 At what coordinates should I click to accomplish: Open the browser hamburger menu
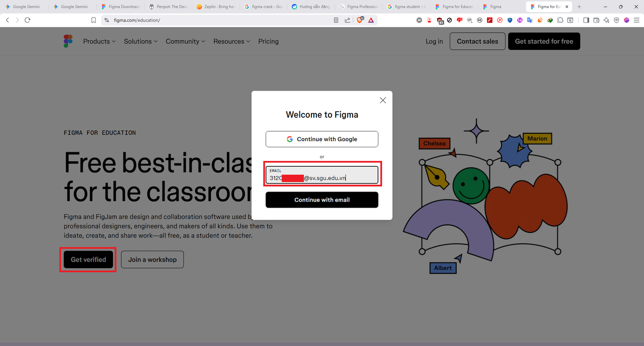click(636, 20)
